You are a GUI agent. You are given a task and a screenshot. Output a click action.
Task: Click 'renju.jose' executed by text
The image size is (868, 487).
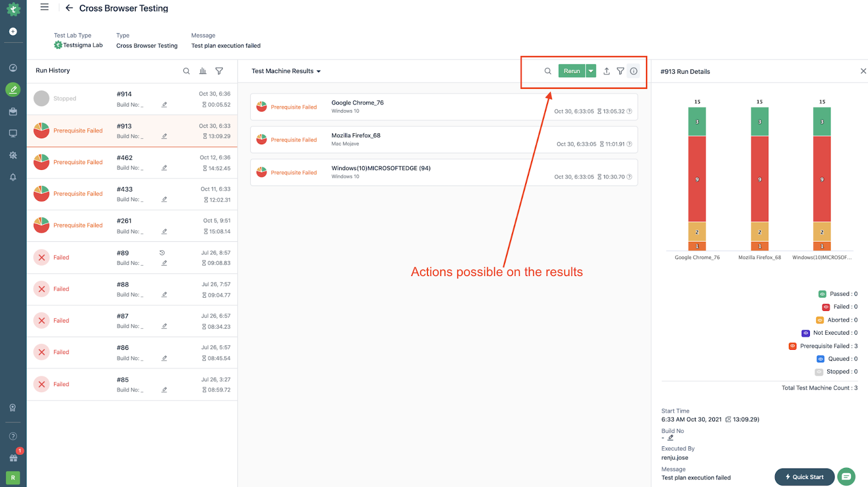pos(674,458)
